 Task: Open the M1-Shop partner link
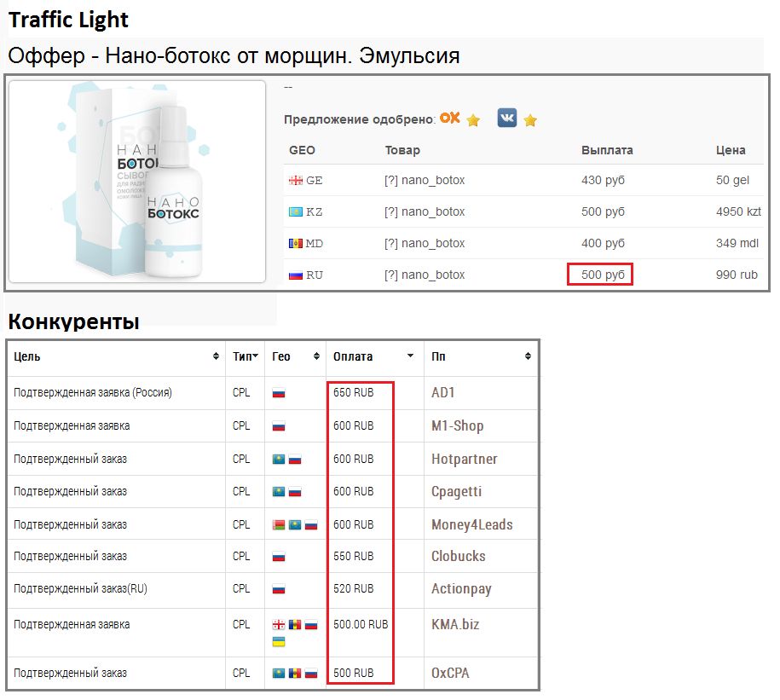(457, 425)
